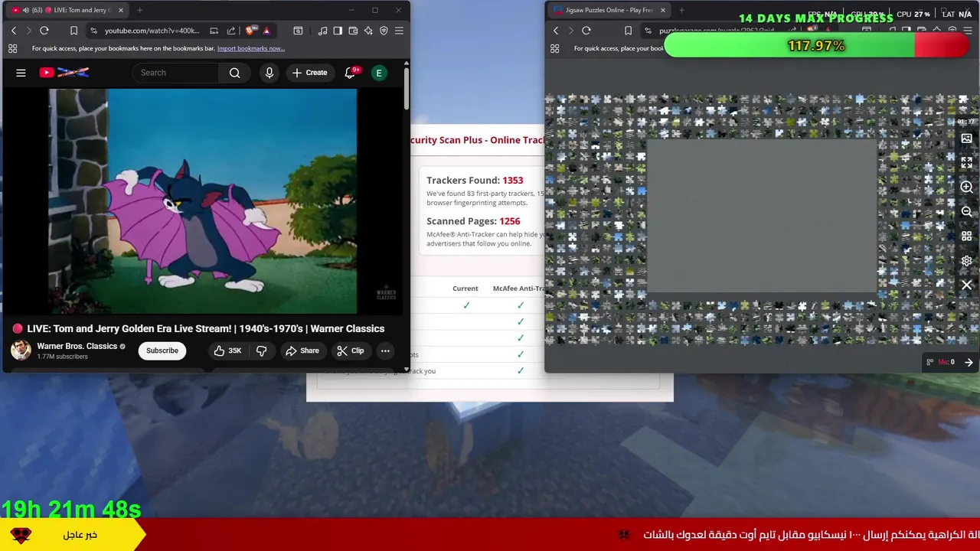This screenshot has width=980, height=551.
Task: Open YouTube notifications bell
Action: [350, 73]
